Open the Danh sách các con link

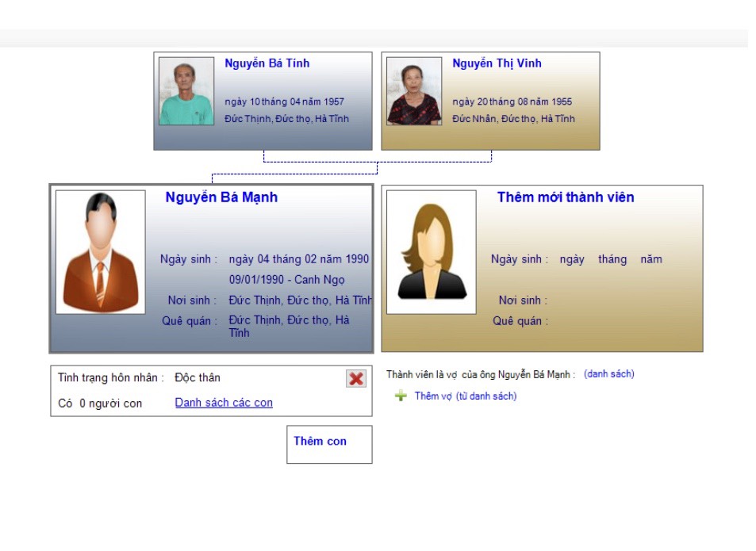point(224,403)
